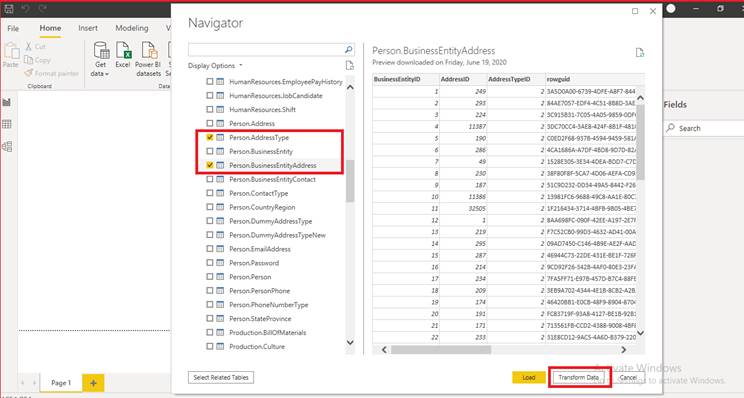Click preview grid scroll down arrow

click(x=640, y=333)
